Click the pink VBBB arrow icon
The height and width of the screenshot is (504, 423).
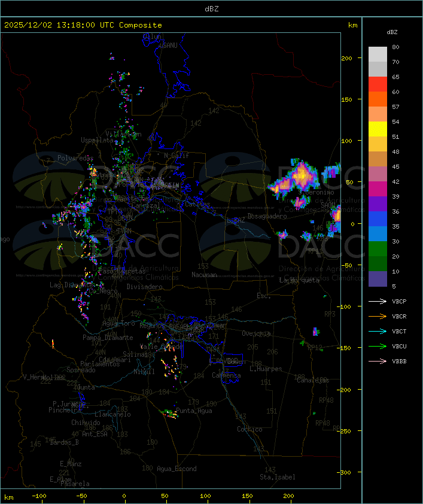378,362
